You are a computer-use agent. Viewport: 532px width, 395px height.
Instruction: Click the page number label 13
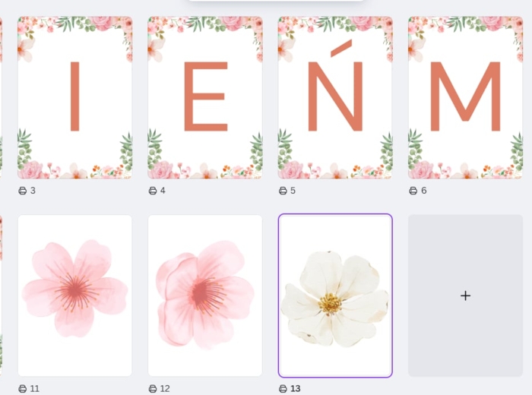pyautogui.click(x=296, y=389)
